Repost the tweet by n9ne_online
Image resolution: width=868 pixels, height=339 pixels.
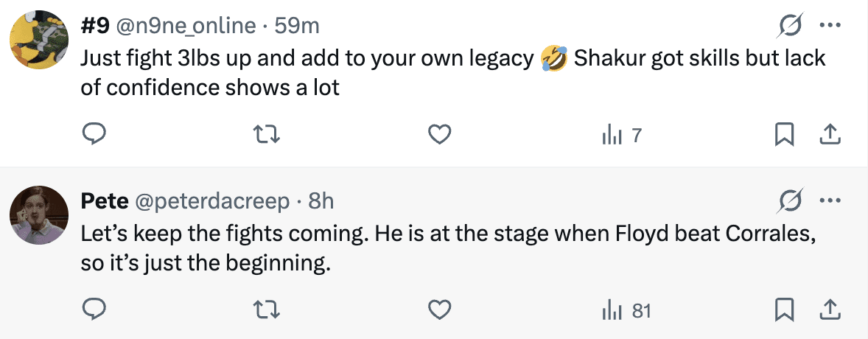tap(267, 135)
